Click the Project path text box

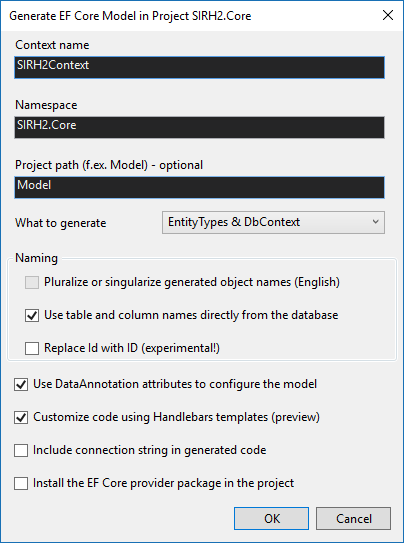[199, 187]
